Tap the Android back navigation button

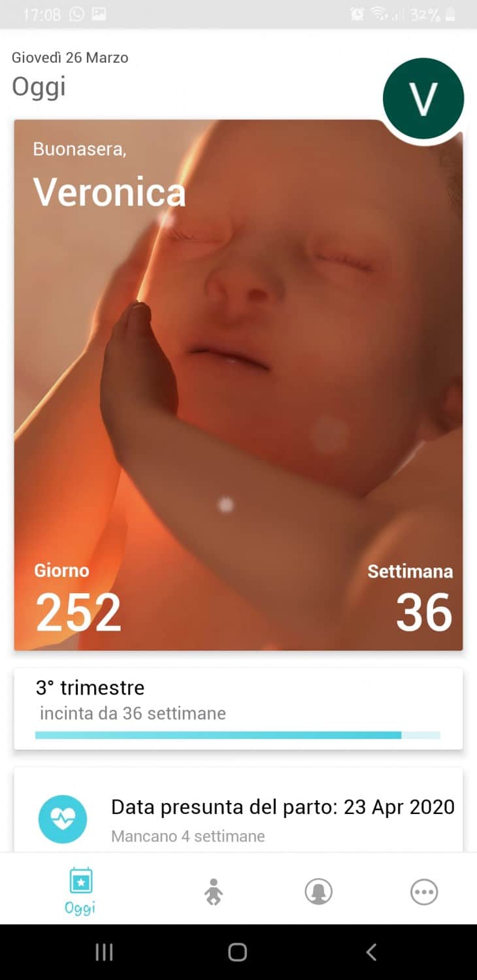pos(371,952)
